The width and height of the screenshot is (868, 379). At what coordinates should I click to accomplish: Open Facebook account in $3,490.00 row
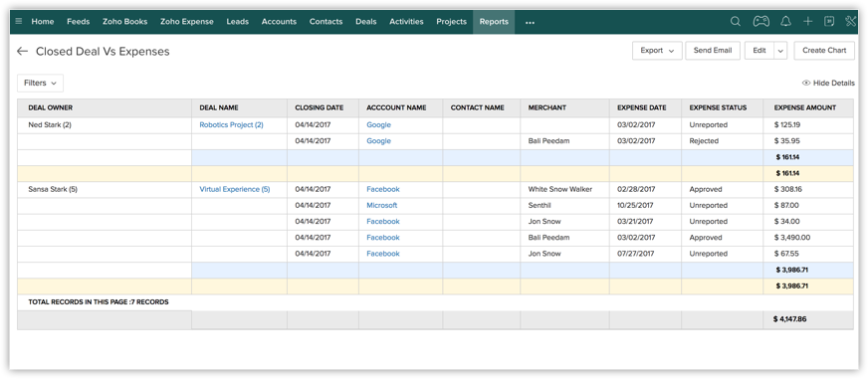pos(383,238)
